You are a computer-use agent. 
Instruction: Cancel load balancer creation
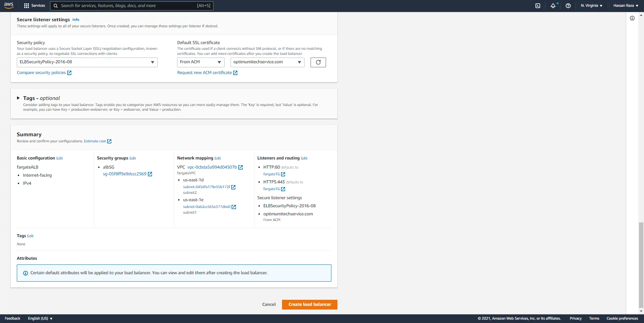(269, 304)
